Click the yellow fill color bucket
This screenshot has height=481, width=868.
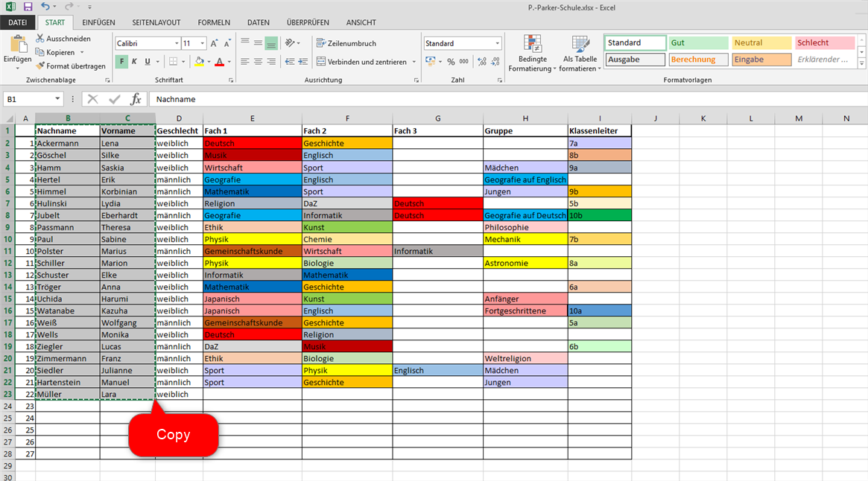coord(199,62)
